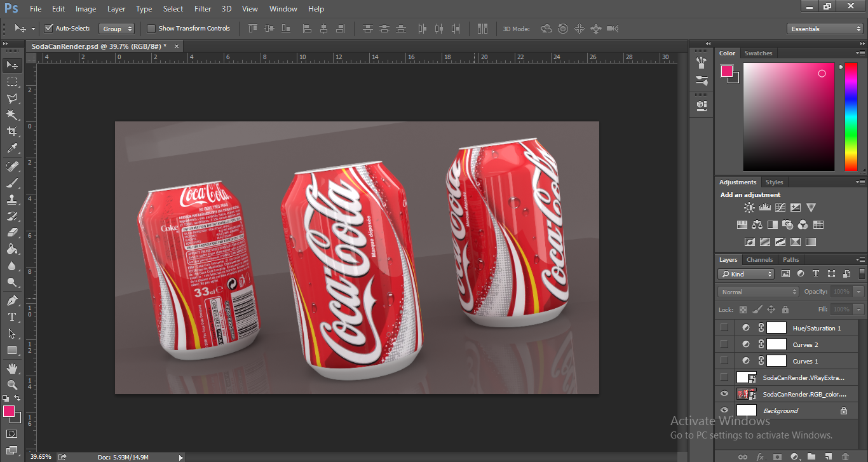868x462 pixels.
Task: Select the Dodge tool
Action: pyautogui.click(x=12, y=282)
